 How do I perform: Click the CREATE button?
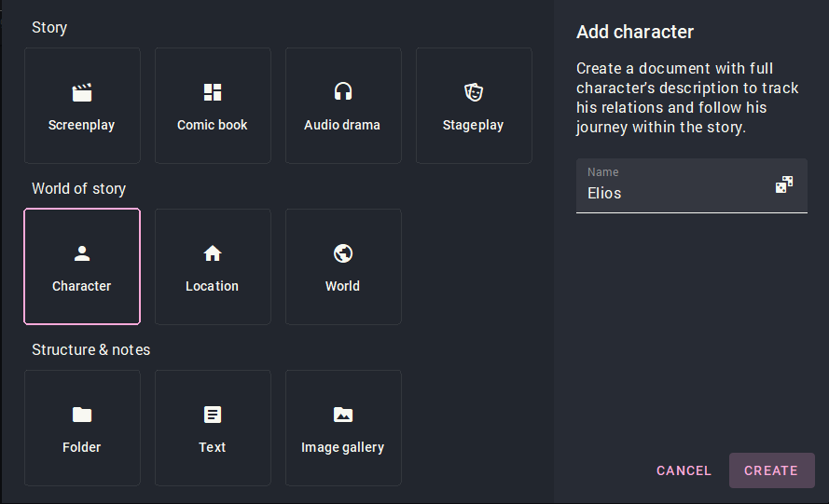point(771,470)
